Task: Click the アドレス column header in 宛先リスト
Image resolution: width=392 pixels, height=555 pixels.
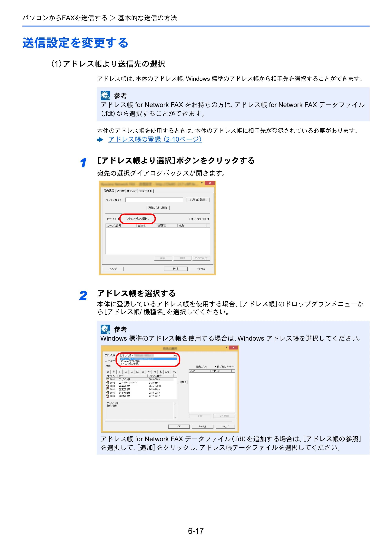Action: coord(221,371)
